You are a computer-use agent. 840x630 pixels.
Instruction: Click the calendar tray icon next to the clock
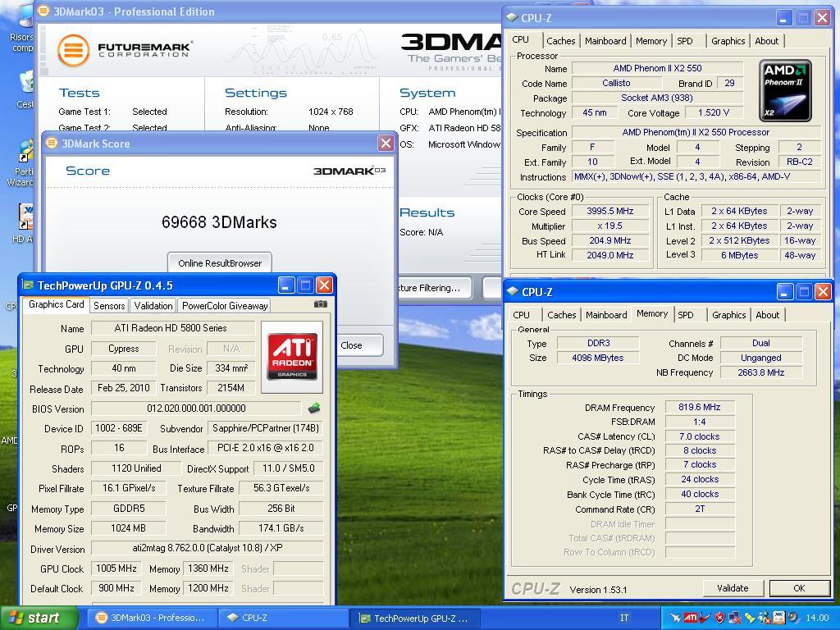(x=778, y=618)
